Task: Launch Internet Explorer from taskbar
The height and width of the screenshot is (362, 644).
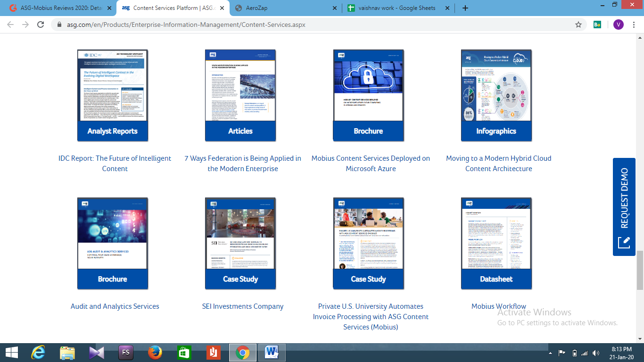Action: click(38, 353)
